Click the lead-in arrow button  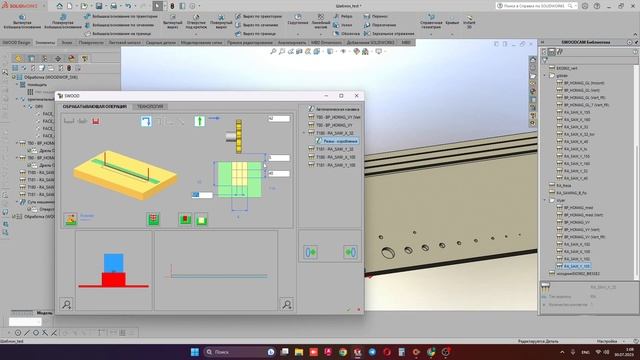click(311, 252)
